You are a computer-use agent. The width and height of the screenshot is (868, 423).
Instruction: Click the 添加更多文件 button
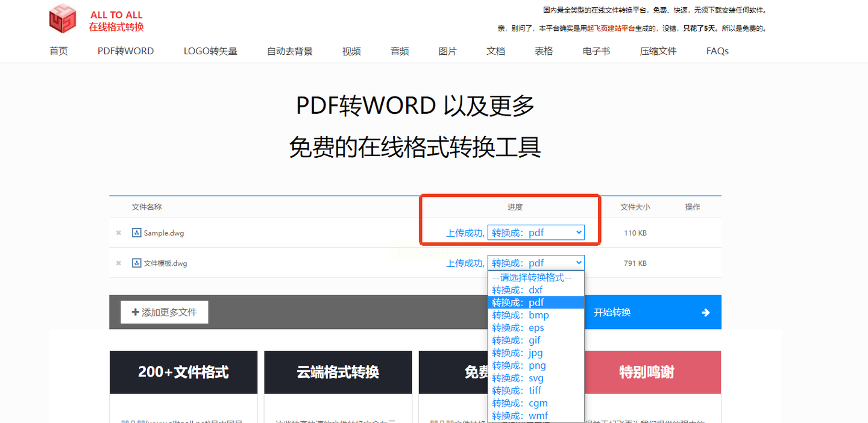pos(165,312)
